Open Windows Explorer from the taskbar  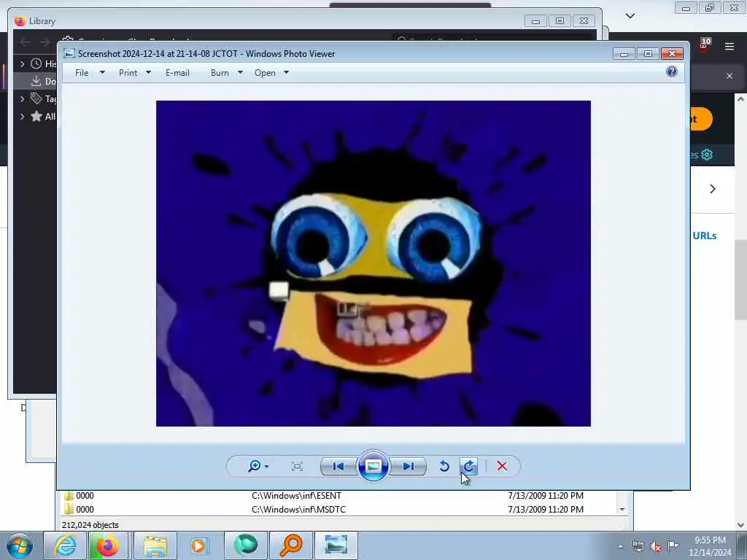click(155, 545)
